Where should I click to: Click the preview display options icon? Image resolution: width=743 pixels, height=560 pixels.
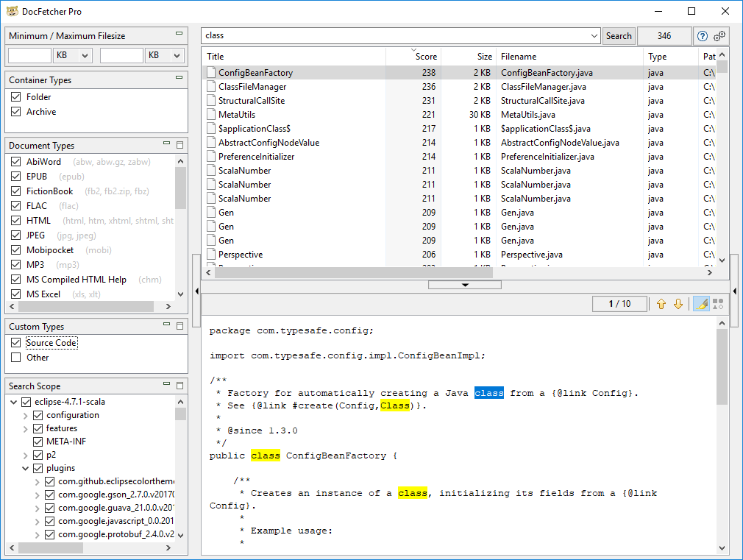(x=719, y=304)
